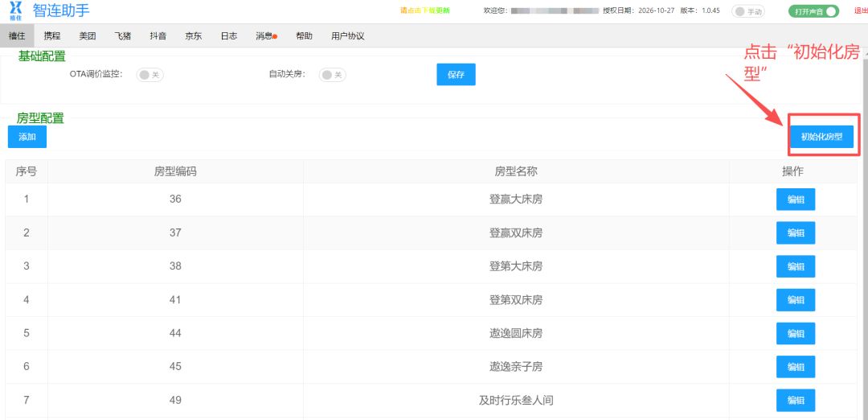
Task: Edit the 登赢双床房 room type
Action: pos(796,233)
